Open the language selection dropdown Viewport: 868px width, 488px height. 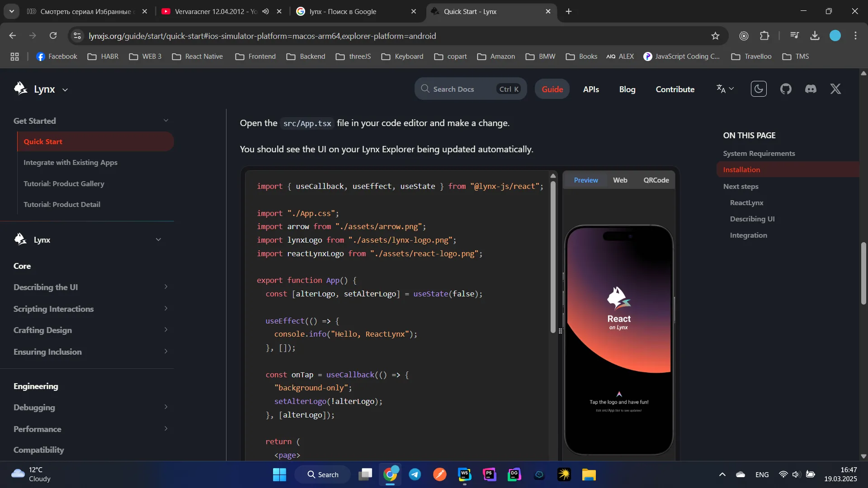(725, 89)
